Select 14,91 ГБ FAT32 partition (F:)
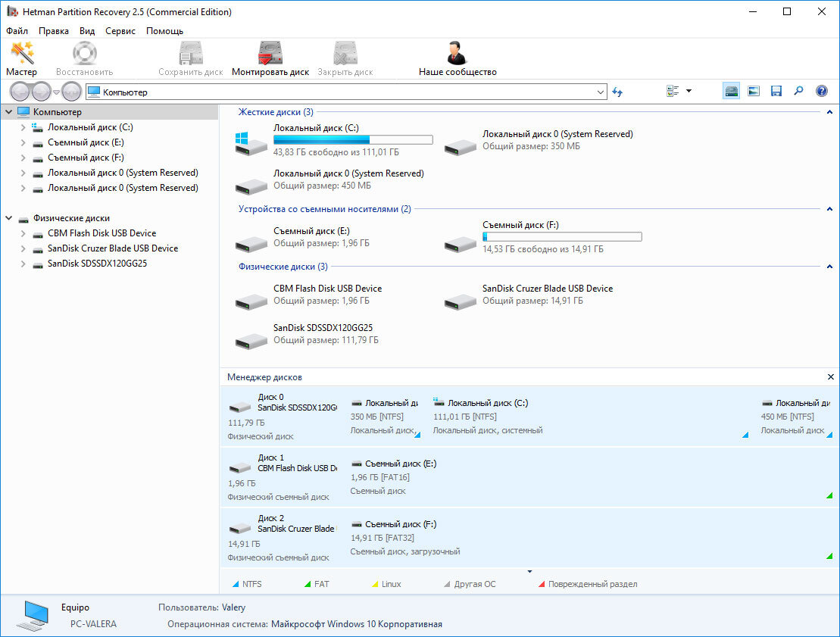This screenshot has height=637, width=840. point(591,538)
